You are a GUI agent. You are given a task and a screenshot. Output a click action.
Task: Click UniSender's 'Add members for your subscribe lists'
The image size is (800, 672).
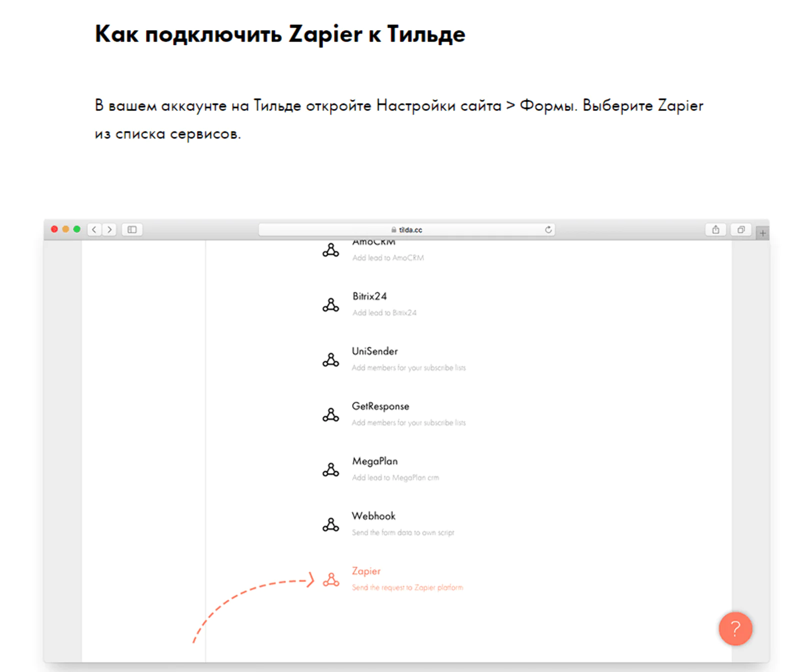408,368
